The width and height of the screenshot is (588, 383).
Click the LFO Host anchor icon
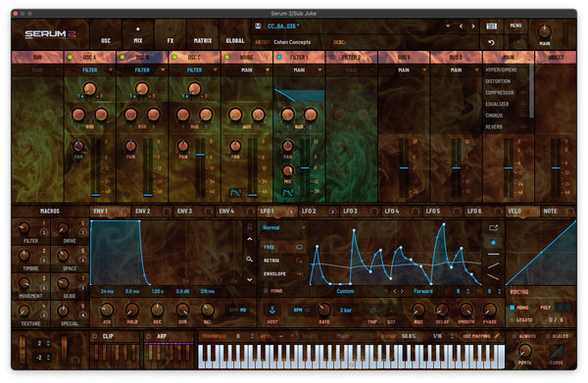[272, 310]
